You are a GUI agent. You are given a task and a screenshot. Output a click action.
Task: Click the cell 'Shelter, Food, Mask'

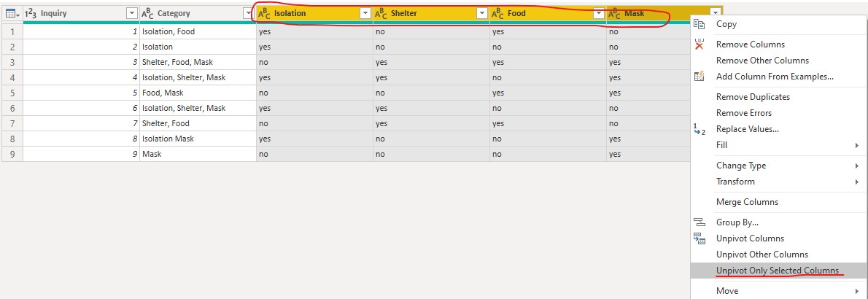(x=198, y=63)
